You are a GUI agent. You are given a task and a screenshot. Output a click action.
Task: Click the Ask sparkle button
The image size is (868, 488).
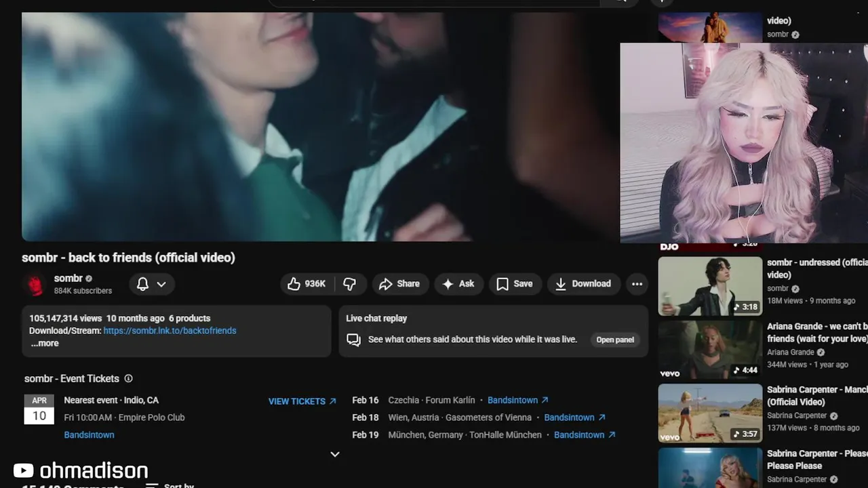click(x=458, y=284)
